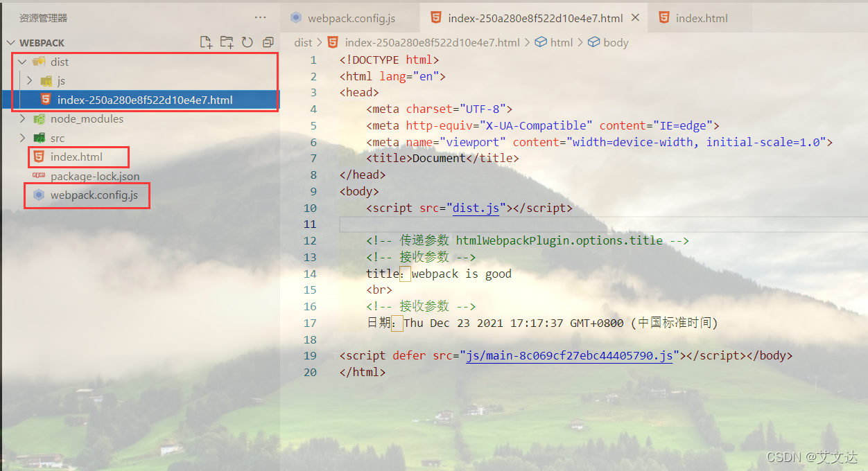Click the New File icon in WEBPACK header
This screenshot has height=471, width=868.
click(x=206, y=42)
